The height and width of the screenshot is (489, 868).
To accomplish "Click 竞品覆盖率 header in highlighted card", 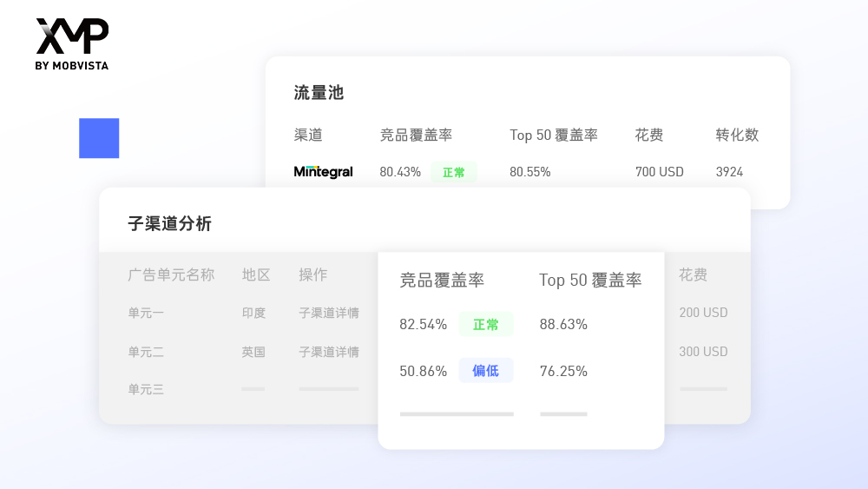I will [x=442, y=281].
